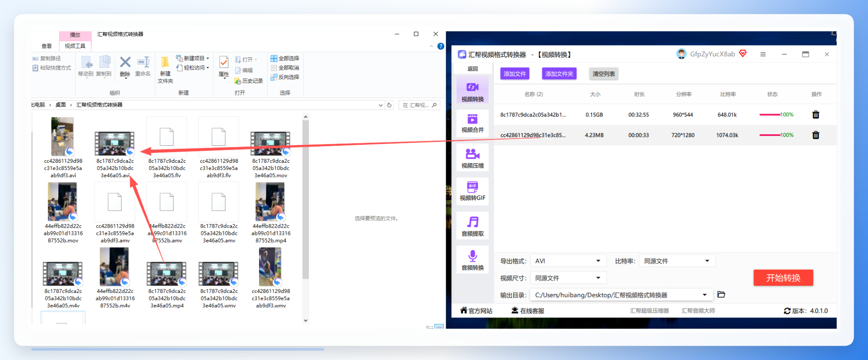Check for updates with the 版本 refresh icon

pyautogui.click(x=787, y=311)
